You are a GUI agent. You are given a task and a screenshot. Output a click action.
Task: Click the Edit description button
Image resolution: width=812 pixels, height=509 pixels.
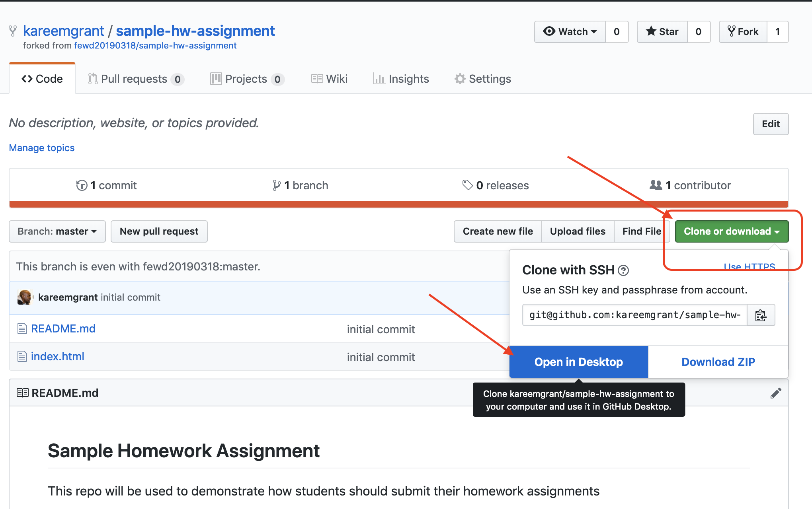tap(771, 124)
